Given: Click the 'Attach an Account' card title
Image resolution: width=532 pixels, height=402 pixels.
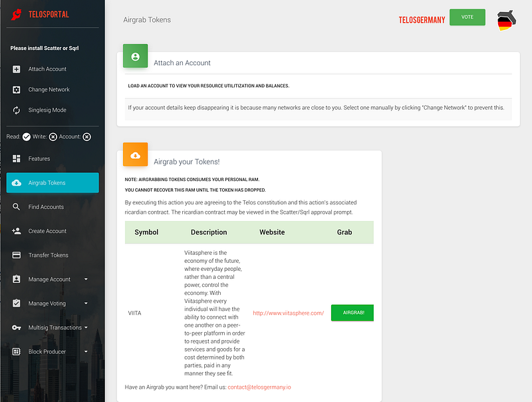Looking at the screenshot, I should 182,63.
